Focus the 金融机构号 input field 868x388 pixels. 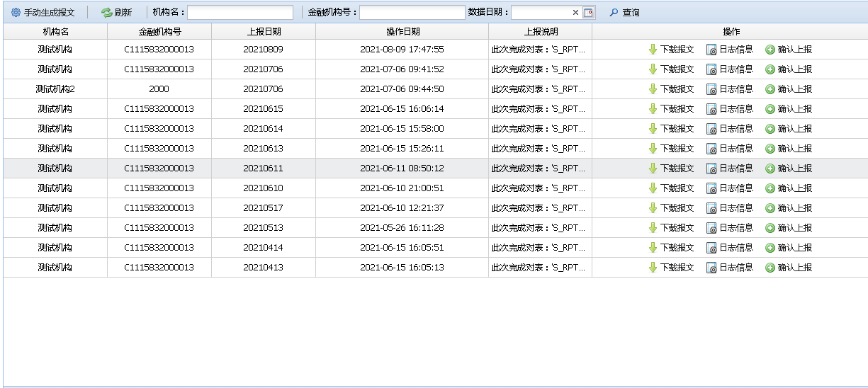coord(412,13)
